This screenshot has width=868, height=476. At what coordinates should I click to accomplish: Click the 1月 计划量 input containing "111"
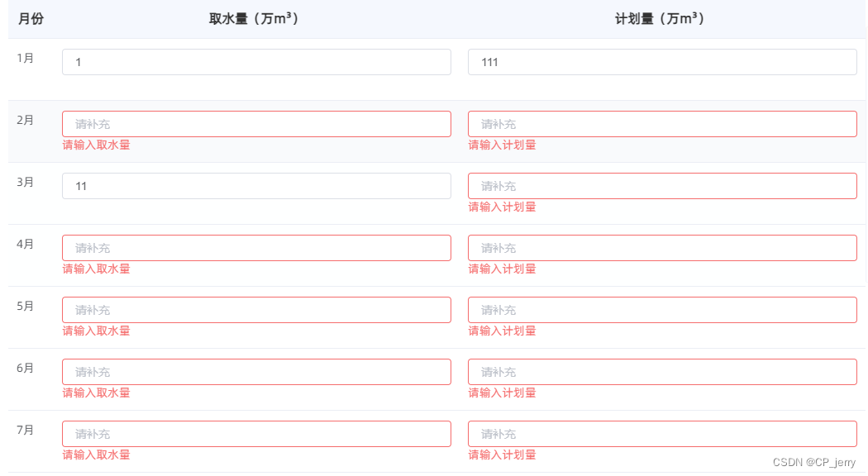(661, 61)
